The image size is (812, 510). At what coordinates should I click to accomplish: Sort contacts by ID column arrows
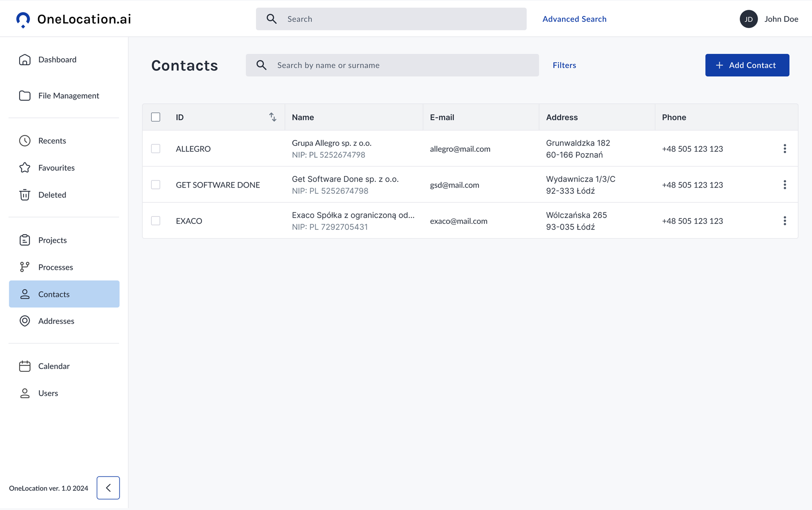[x=273, y=117]
